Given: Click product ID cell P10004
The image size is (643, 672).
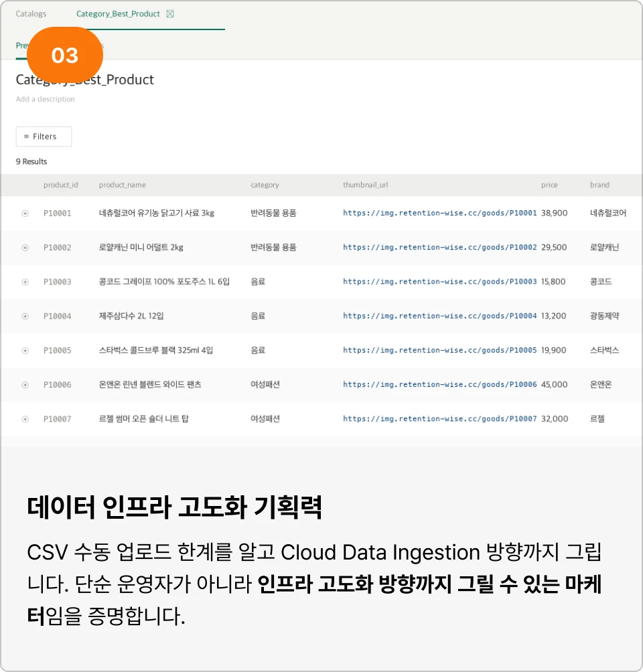Looking at the screenshot, I should click(58, 316).
